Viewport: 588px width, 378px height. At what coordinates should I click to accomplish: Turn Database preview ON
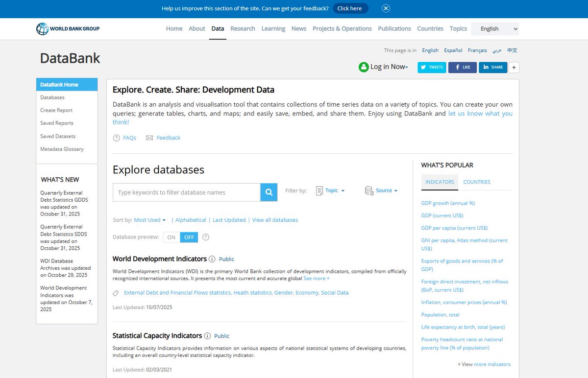click(x=171, y=237)
